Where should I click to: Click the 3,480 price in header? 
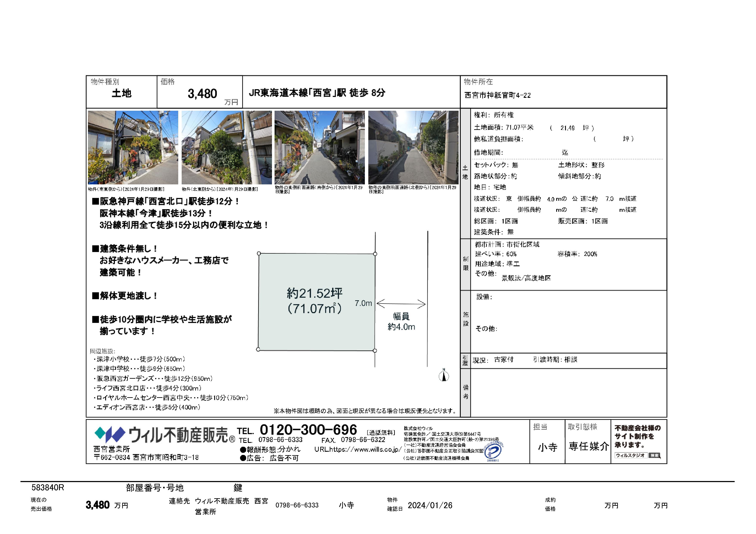point(202,94)
